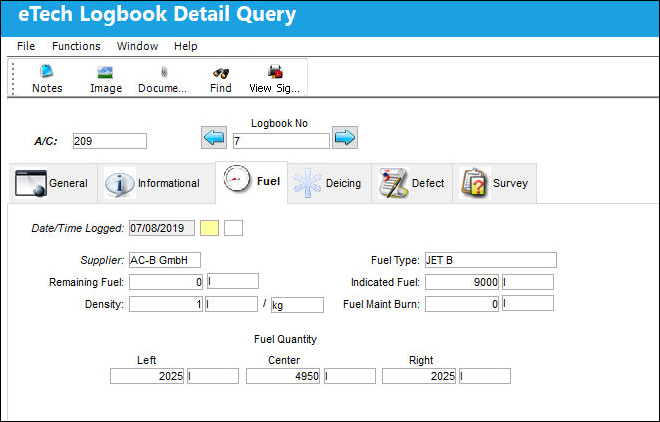660x422 pixels.
Task: Click the Fuel Maint Burn unit field
Action: (x=528, y=303)
